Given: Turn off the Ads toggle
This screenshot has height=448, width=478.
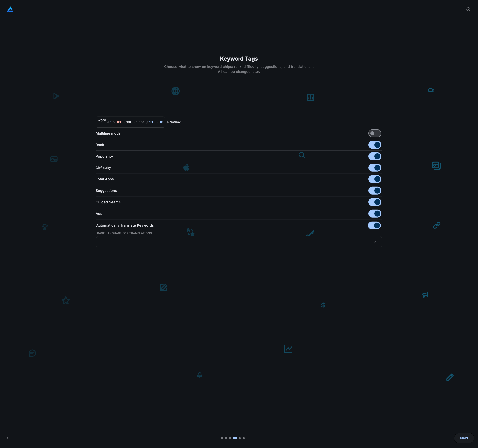Looking at the screenshot, I should click(x=375, y=214).
